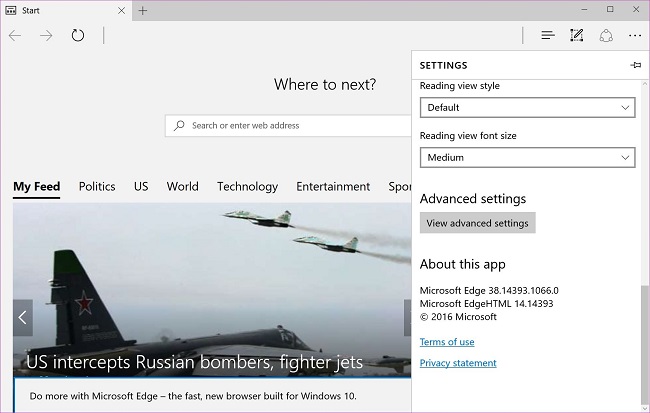Viewport: 650px width, 413px height.
Task: Close the Start tab
Action: pyautogui.click(x=121, y=10)
